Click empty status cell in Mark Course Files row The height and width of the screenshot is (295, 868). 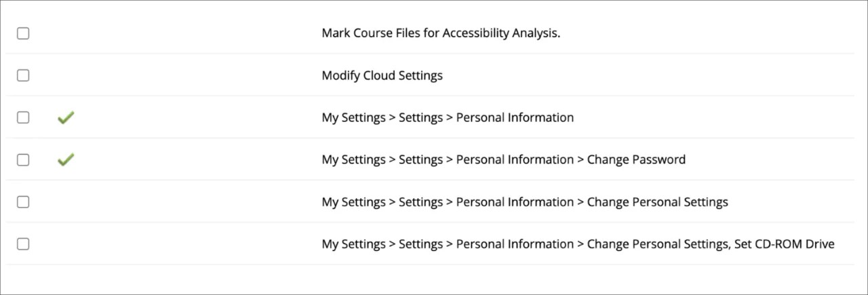tap(66, 33)
